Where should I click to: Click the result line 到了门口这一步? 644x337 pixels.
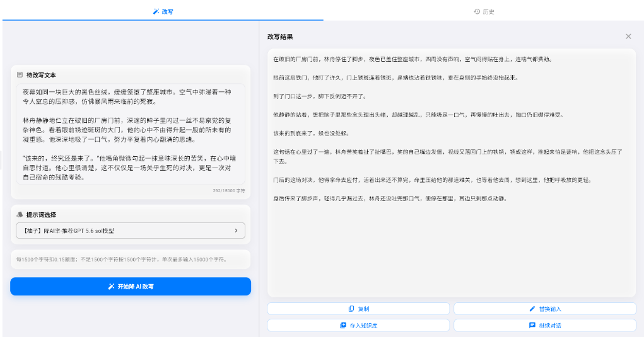(x=320, y=96)
